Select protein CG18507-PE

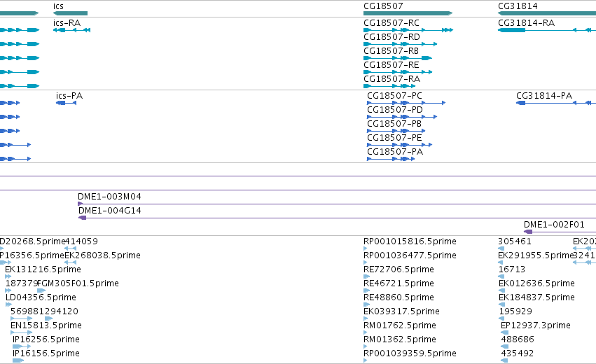coord(394,138)
